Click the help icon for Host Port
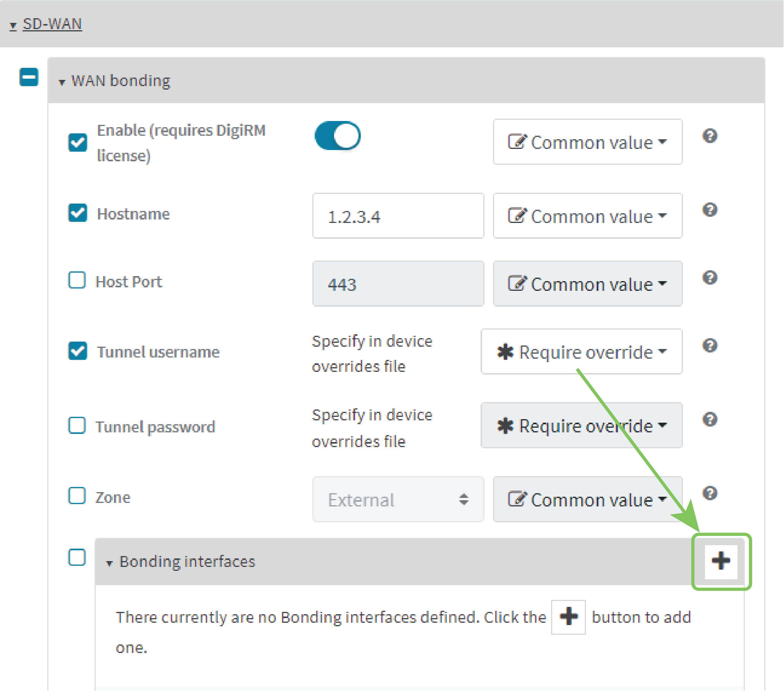This screenshot has width=784, height=691. click(710, 278)
